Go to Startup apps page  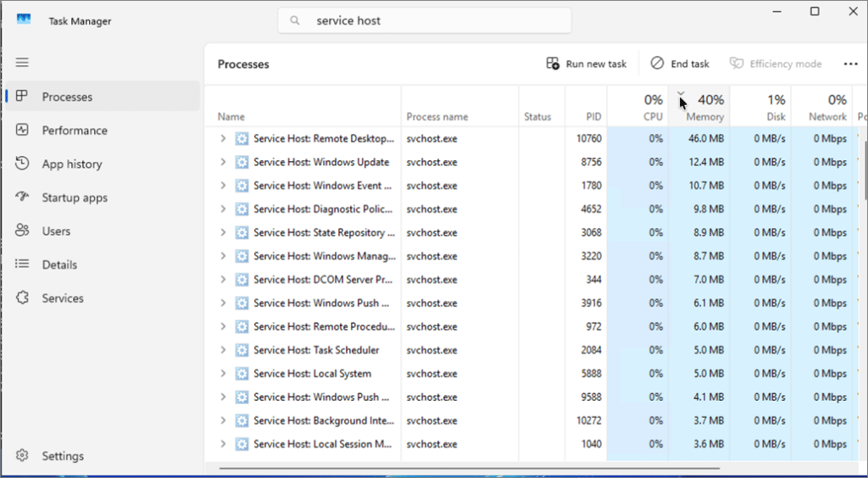103,197
